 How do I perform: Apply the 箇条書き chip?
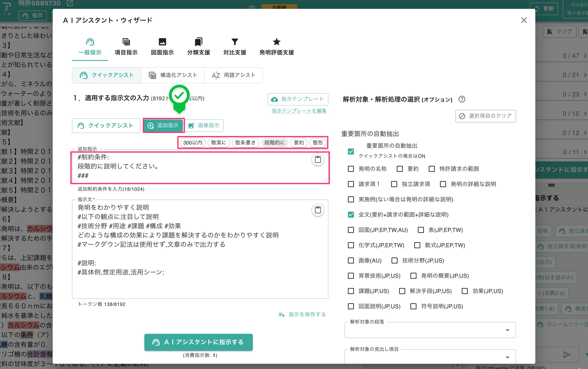245,142
